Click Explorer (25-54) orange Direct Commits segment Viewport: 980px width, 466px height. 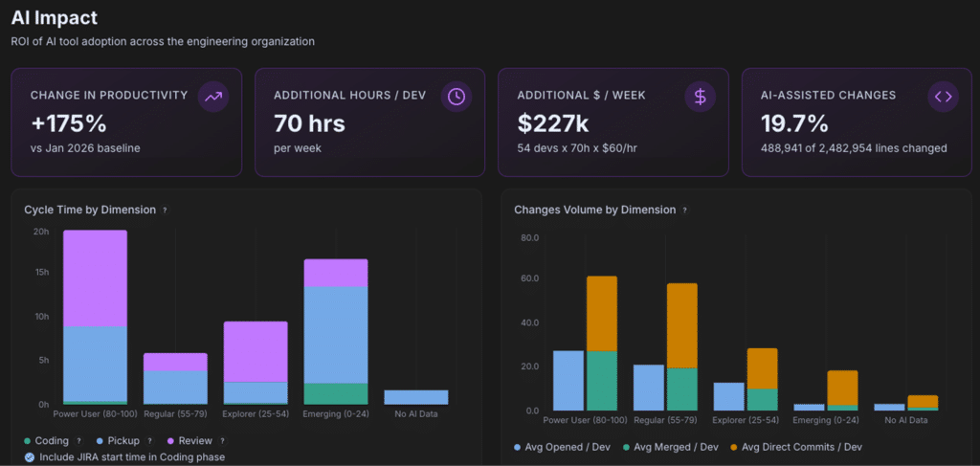pos(763,368)
